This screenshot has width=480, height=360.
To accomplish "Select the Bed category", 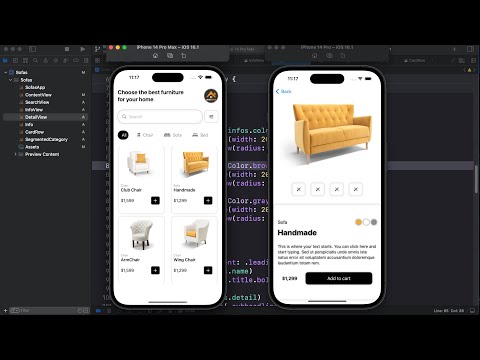I will [x=200, y=135].
